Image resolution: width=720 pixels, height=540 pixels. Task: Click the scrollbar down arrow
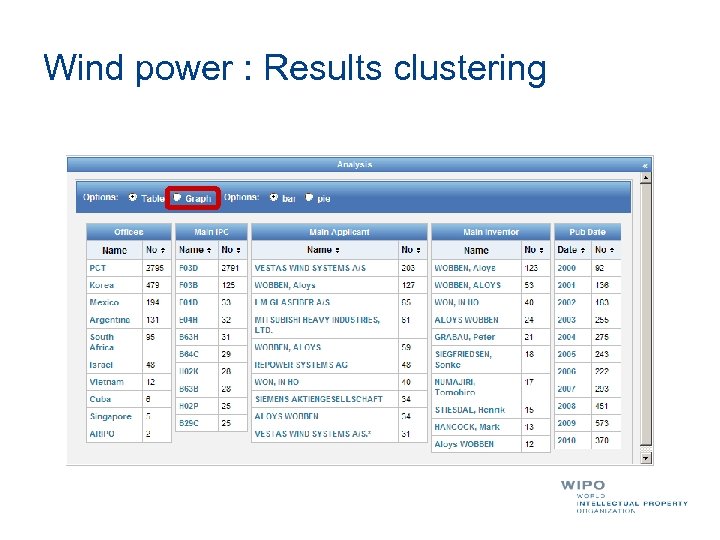coord(646,458)
